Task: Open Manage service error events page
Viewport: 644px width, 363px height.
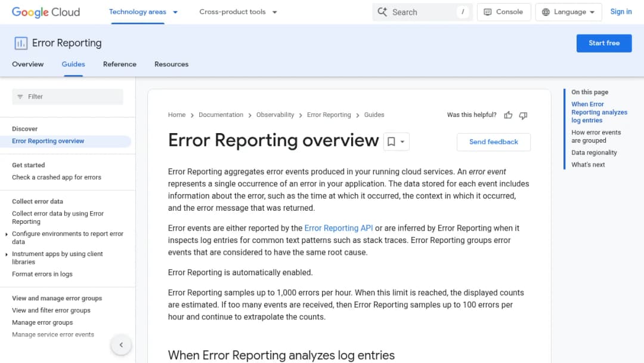Action: (x=53, y=334)
